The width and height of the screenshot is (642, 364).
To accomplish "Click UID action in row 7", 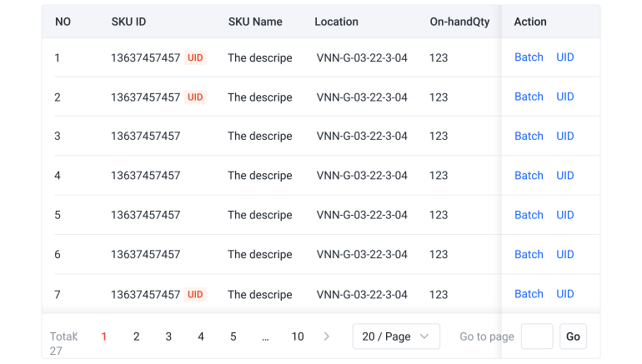I will click(565, 294).
